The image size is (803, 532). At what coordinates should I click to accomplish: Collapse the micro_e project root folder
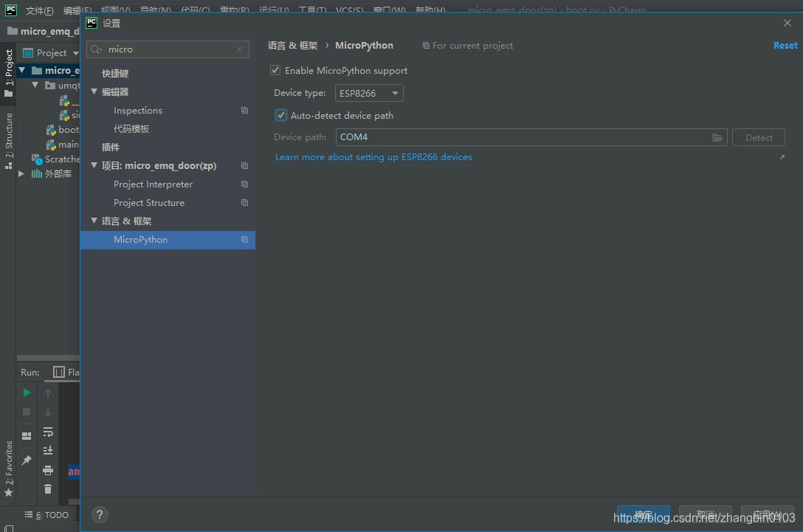22,70
